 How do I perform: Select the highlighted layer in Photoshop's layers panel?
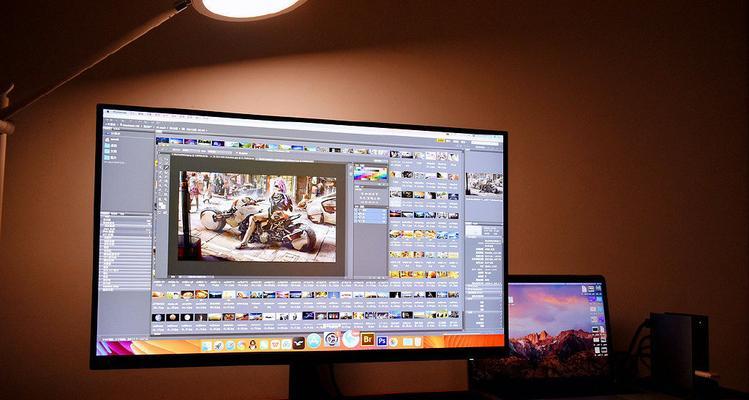point(371,215)
